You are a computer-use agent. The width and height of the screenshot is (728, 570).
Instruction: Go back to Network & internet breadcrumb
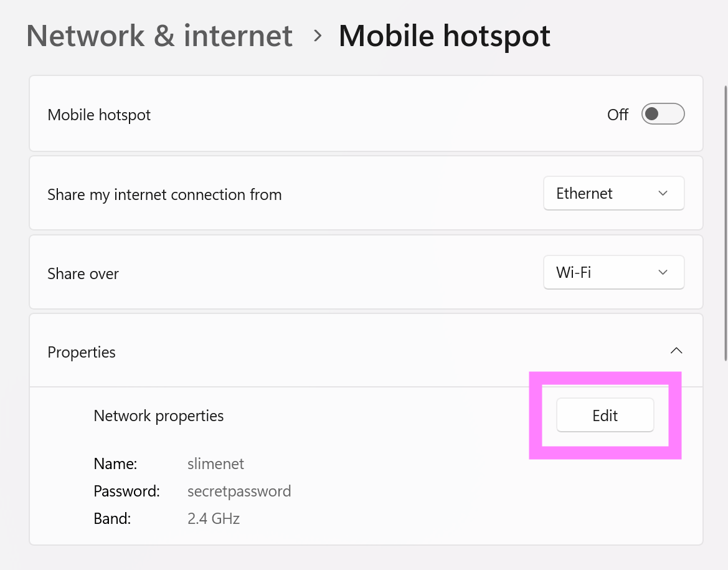pyautogui.click(x=159, y=36)
